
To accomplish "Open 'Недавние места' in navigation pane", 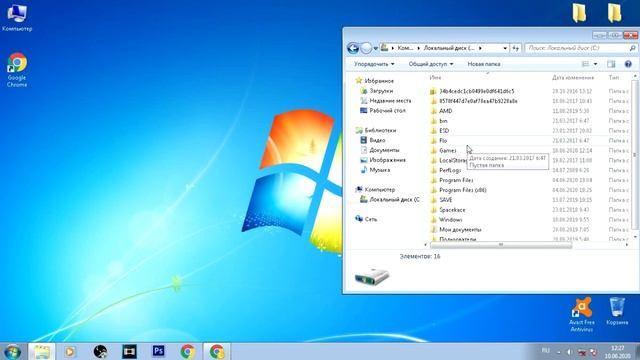I will tap(386, 100).
